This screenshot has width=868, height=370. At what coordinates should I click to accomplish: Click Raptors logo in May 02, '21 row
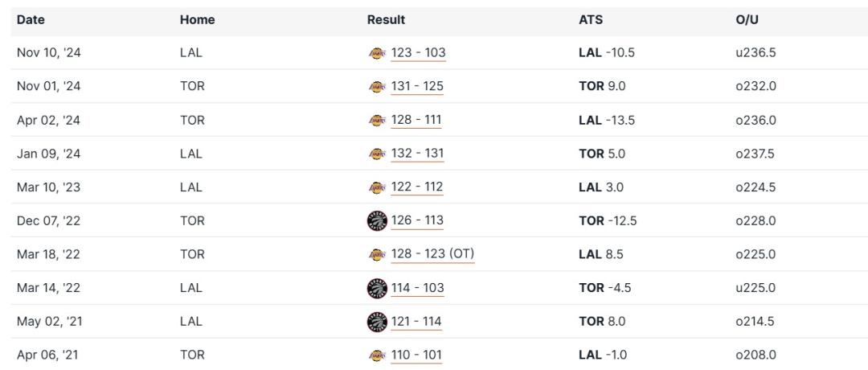[376, 322]
